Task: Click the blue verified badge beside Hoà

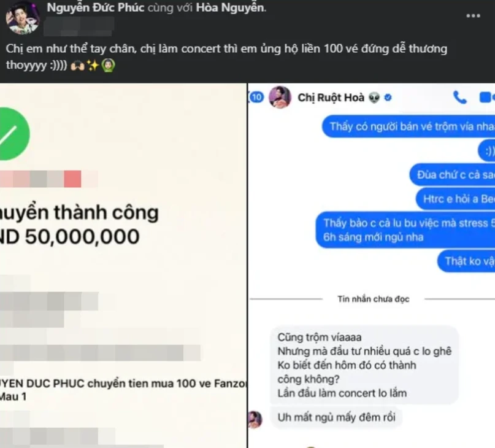Action: click(388, 98)
